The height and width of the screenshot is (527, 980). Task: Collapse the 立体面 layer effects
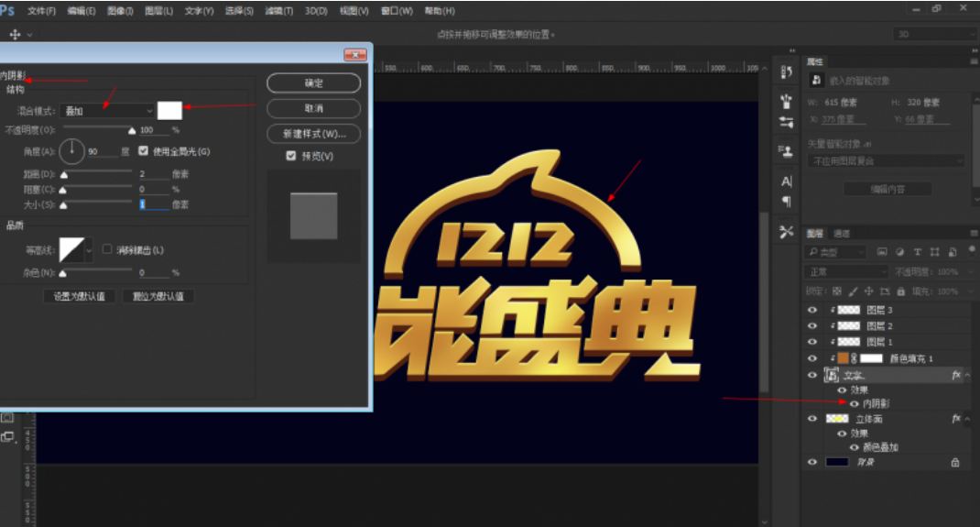(x=967, y=419)
